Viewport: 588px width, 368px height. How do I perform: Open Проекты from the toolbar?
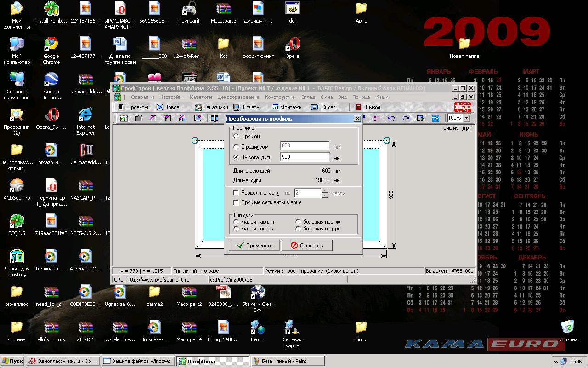(133, 107)
